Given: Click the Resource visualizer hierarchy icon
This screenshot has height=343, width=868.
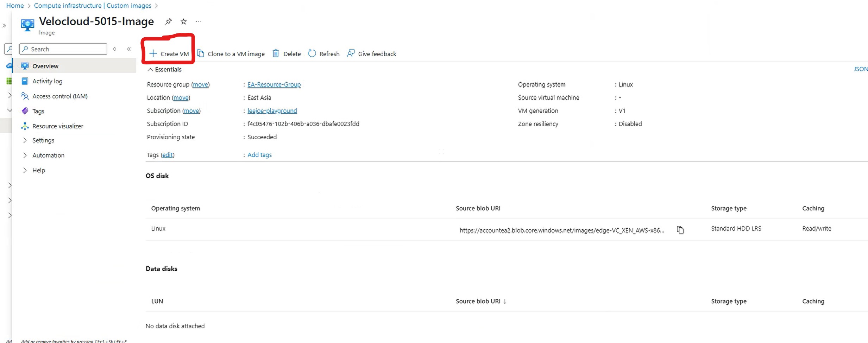Looking at the screenshot, I should [x=25, y=126].
